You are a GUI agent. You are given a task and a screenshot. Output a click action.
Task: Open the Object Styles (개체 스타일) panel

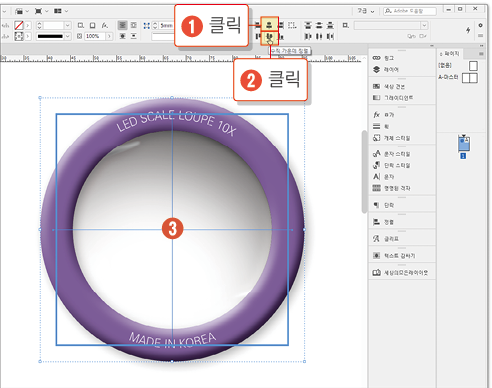pyautogui.click(x=402, y=138)
